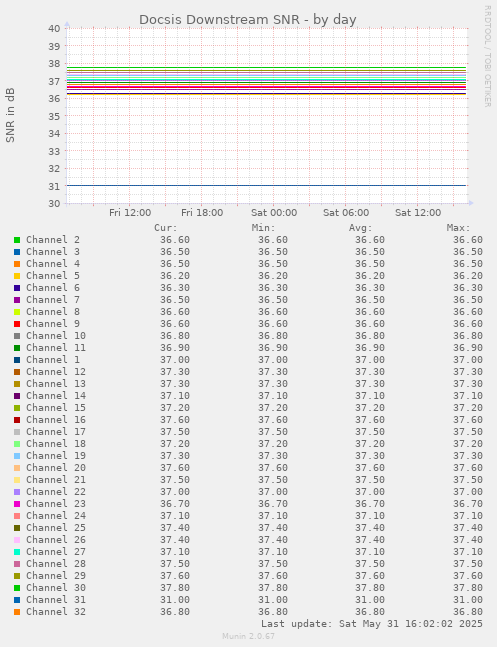
Task: Click the 'Max:' column header
Action: (459, 228)
